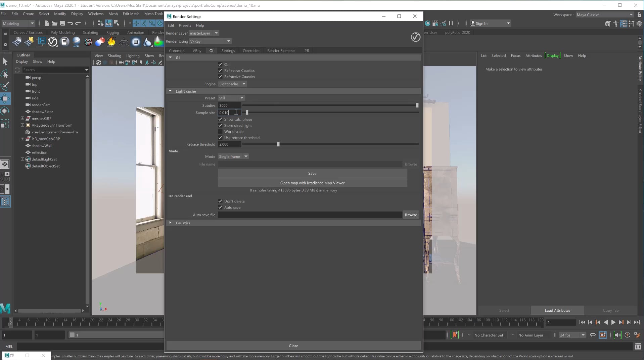This screenshot has width=644, height=360.
Task: Click the New scene icon in the status line
Action: click(47, 23)
